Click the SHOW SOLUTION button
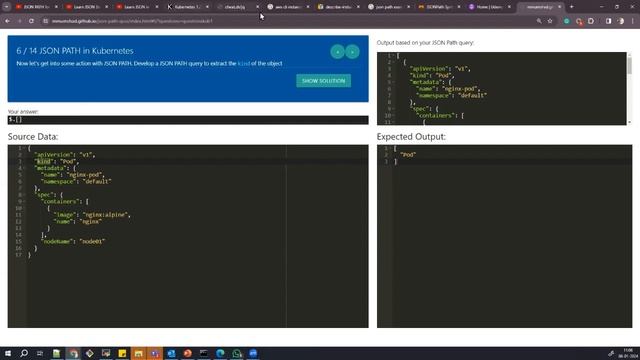 pyautogui.click(x=323, y=81)
